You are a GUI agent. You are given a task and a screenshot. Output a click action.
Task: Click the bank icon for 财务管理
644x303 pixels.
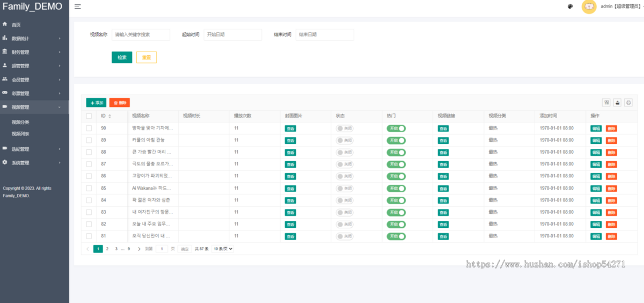[x=5, y=52]
